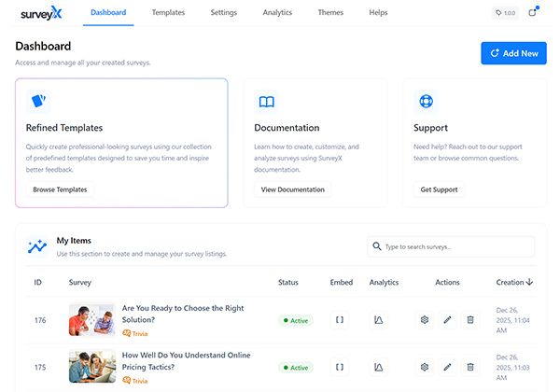Click the Trivia tag on survey 175

pyautogui.click(x=135, y=381)
